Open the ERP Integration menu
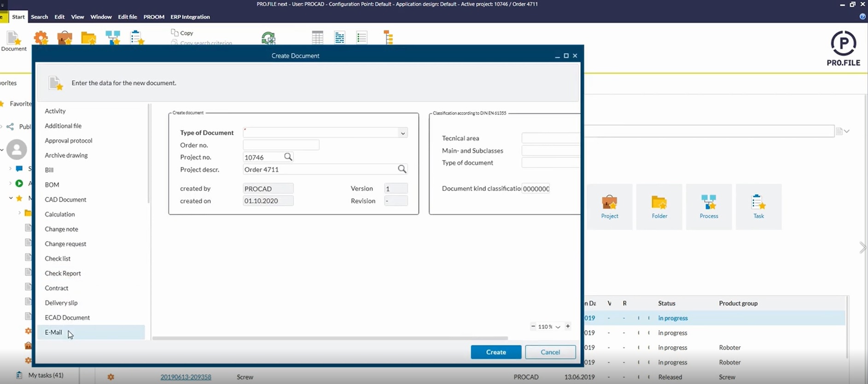Viewport: 868px width, 384px height. pyautogui.click(x=190, y=17)
